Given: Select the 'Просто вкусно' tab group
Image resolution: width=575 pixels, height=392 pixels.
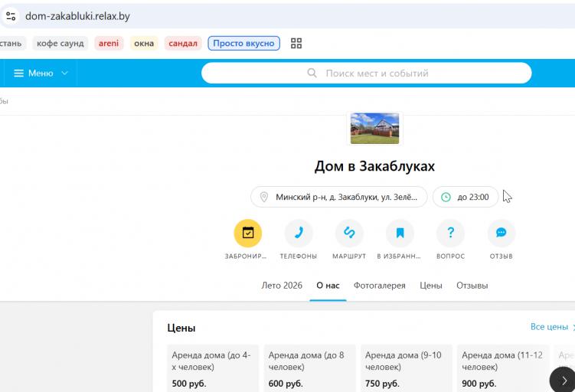Looking at the screenshot, I should [244, 44].
